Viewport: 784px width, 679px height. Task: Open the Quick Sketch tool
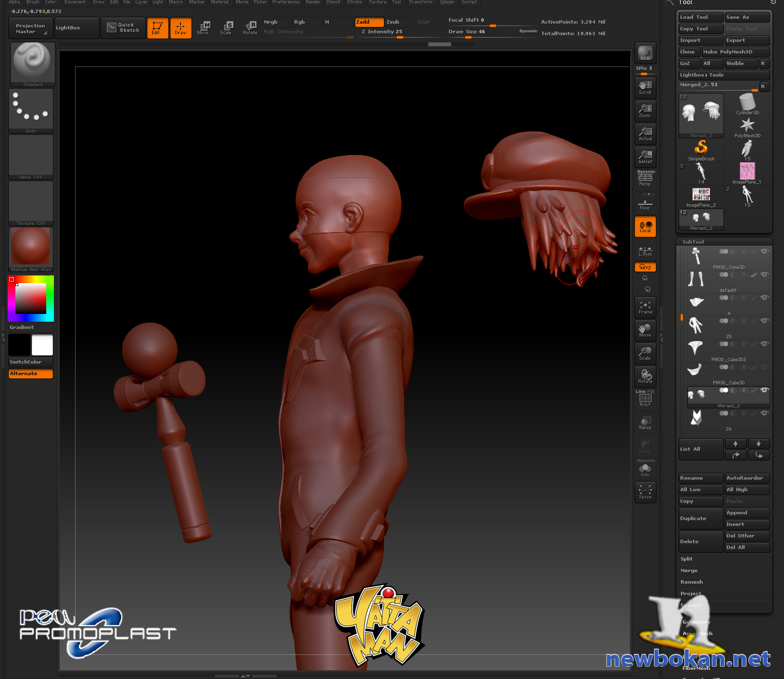123,27
